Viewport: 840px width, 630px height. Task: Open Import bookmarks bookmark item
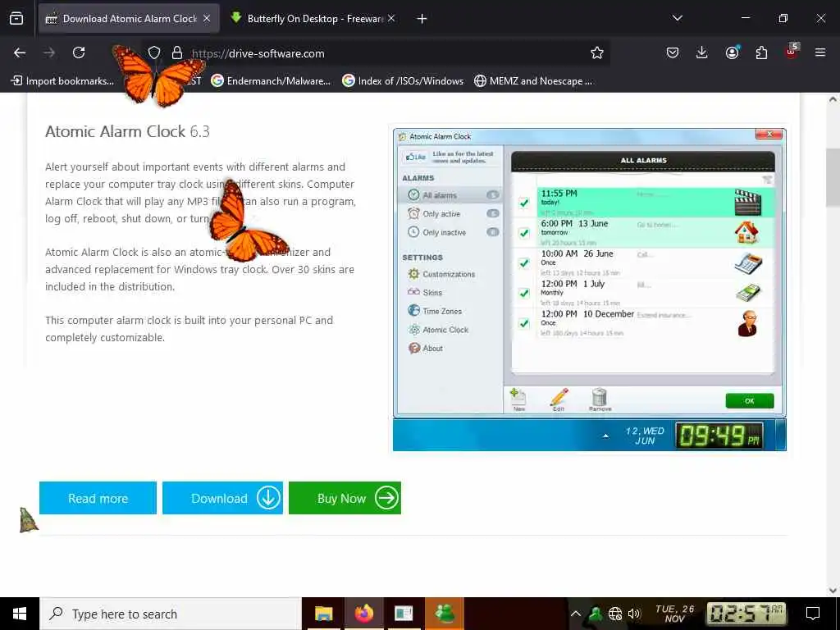point(63,81)
